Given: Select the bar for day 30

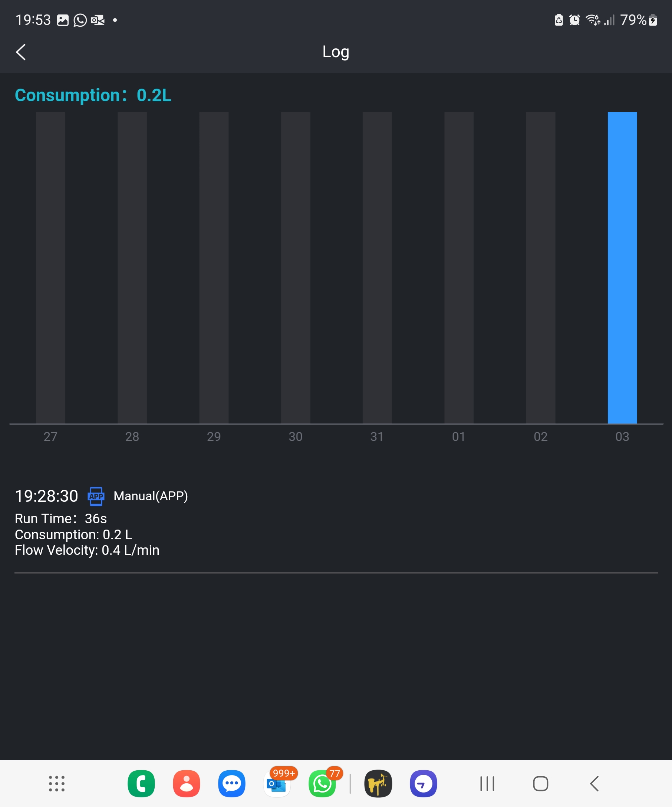Looking at the screenshot, I should (x=296, y=268).
